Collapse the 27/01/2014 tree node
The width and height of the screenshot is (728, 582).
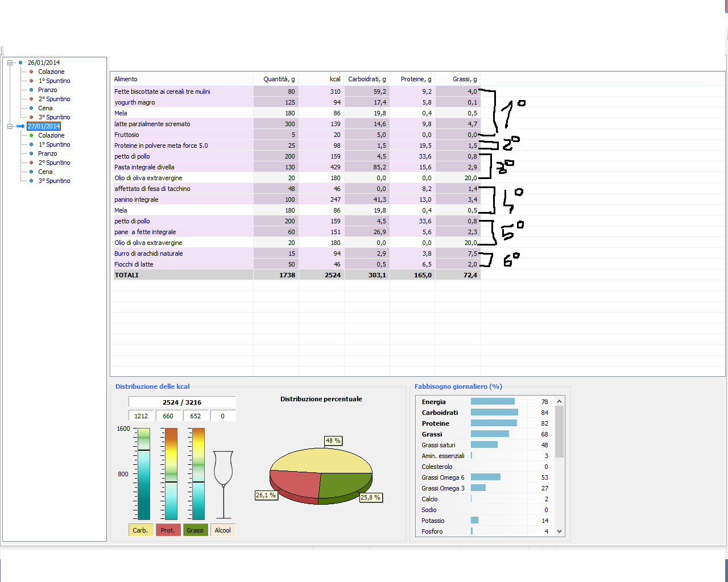[10, 127]
